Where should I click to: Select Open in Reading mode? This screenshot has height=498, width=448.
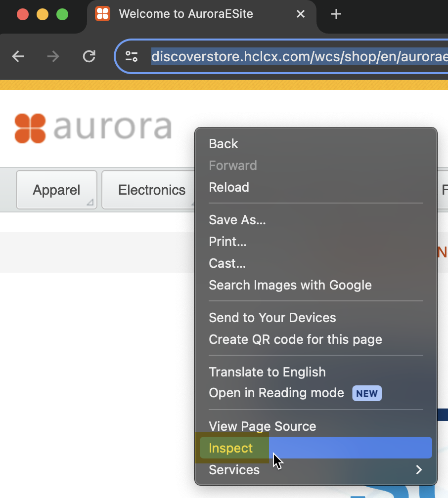coord(276,393)
